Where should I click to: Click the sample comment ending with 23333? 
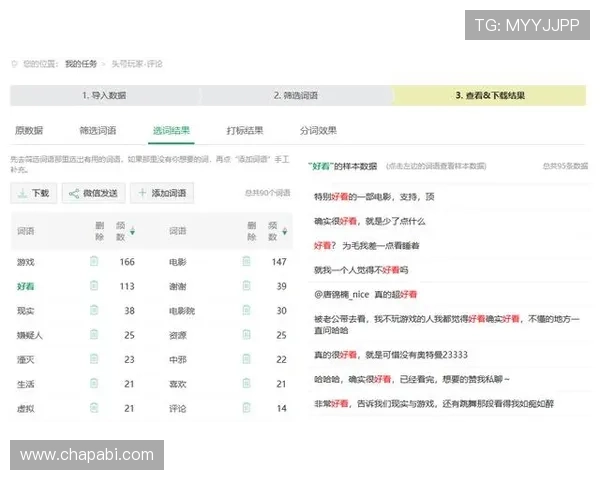coord(391,355)
